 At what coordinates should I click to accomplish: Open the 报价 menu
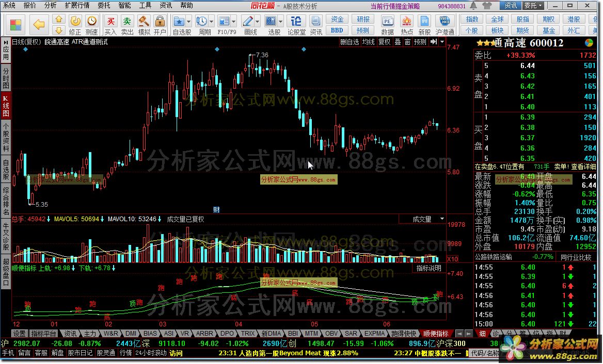pos(29,5)
